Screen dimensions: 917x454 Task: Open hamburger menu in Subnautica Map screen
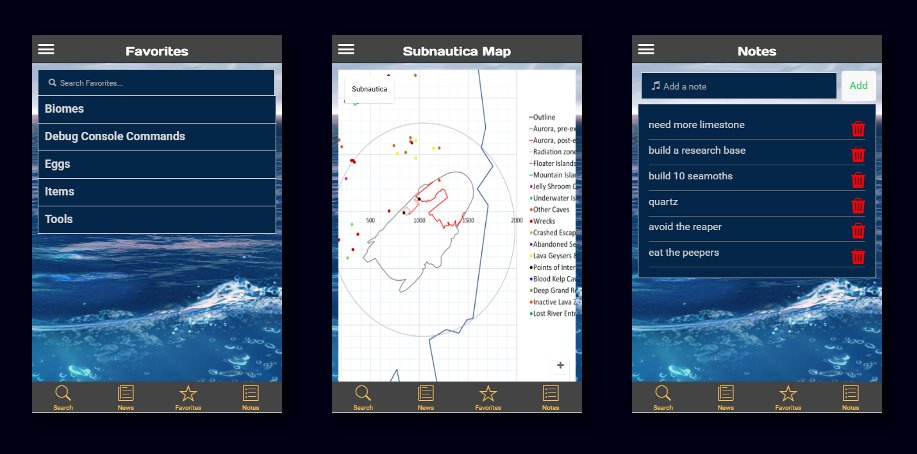[346, 49]
